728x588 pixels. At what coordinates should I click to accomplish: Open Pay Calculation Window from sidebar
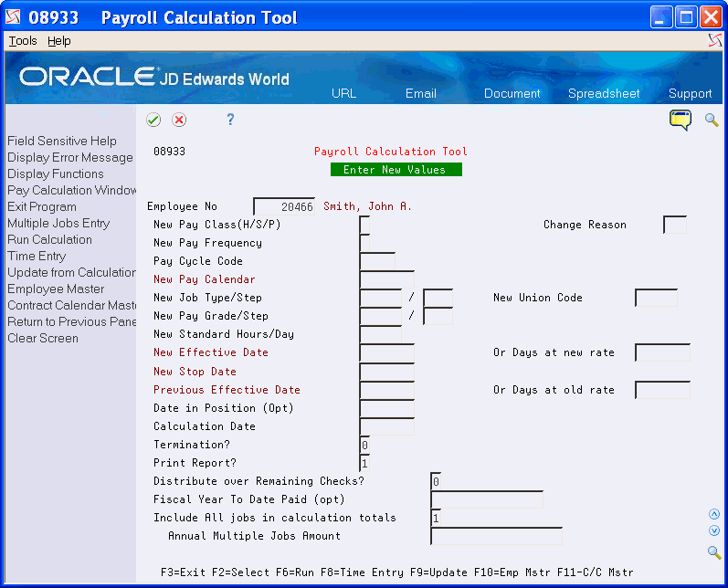point(71,190)
